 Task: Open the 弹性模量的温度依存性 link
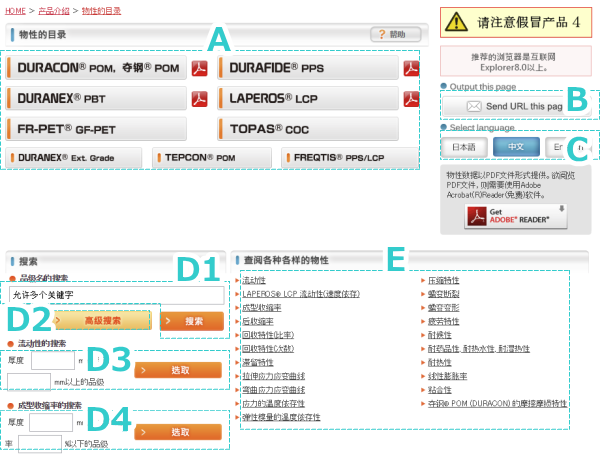coord(281,417)
